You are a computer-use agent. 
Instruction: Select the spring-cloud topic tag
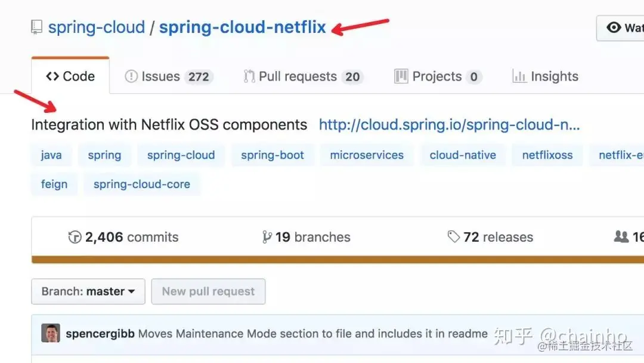coord(181,155)
